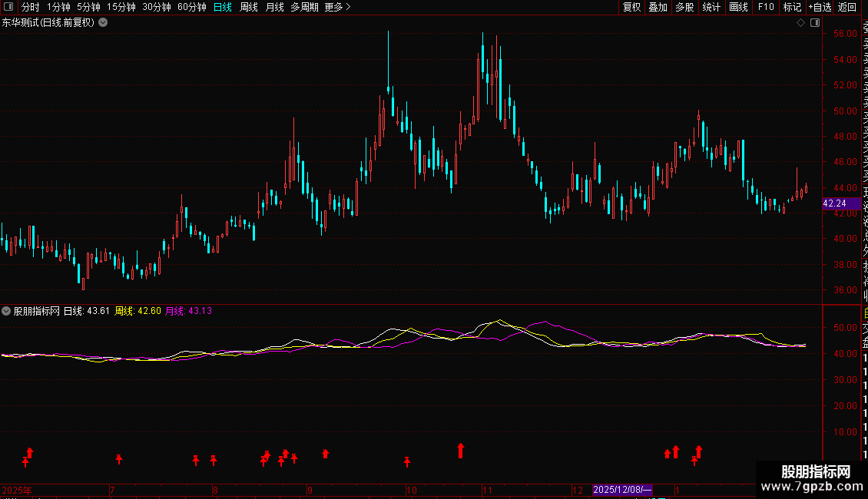This screenshot has height=499, width=868.
Task: Select the 15分钟 period tab
Action: (121, 7)
